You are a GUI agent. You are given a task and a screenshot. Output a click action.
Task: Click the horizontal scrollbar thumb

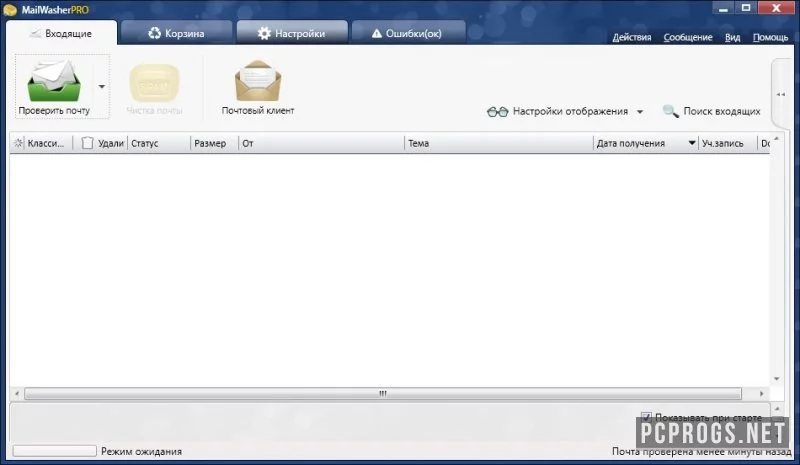[383, 394]
